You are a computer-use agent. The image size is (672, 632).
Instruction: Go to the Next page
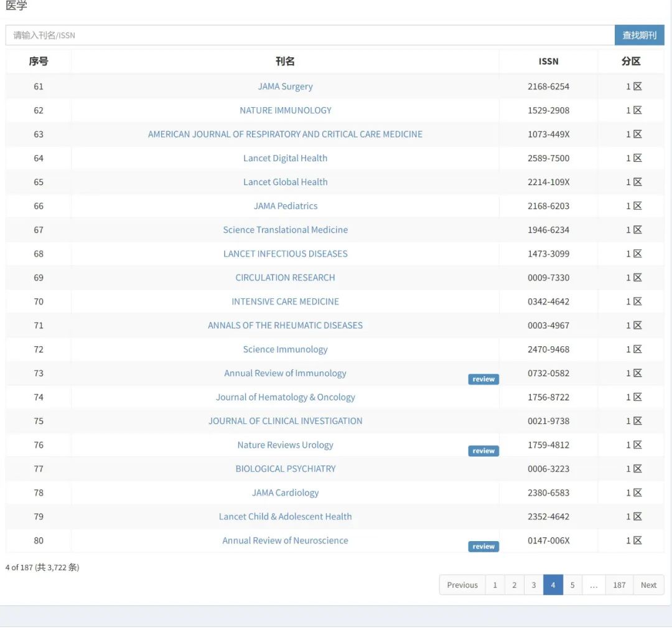click(x=648, y=585)
